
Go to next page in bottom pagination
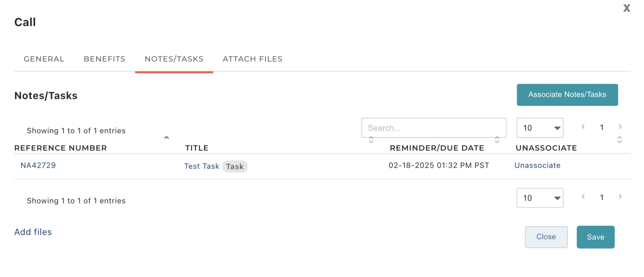pyautogui.click(x=620, y=197)
